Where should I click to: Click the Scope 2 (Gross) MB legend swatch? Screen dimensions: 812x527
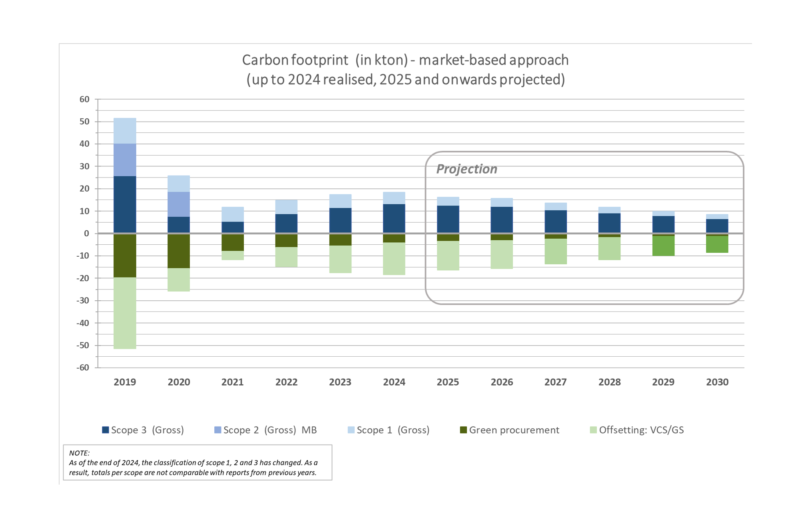point(218,430)
